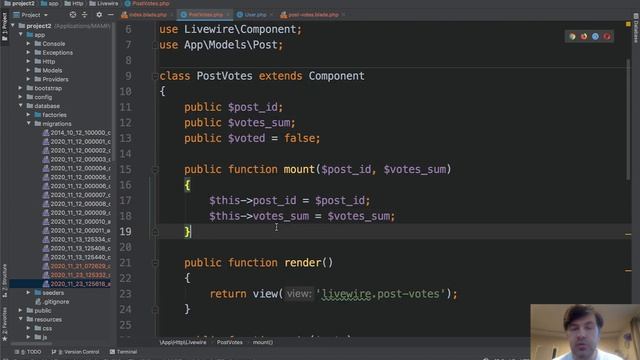Click app breadcrumb in navigation bar
Viewport: 640px width, 360px height.
pyautogui.click(x=50, y=3)
